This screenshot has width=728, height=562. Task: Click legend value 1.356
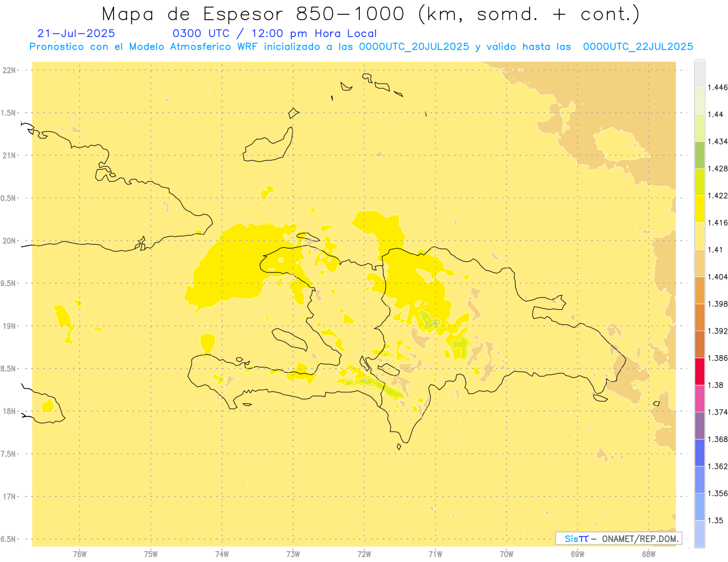[x=717, y=493]
